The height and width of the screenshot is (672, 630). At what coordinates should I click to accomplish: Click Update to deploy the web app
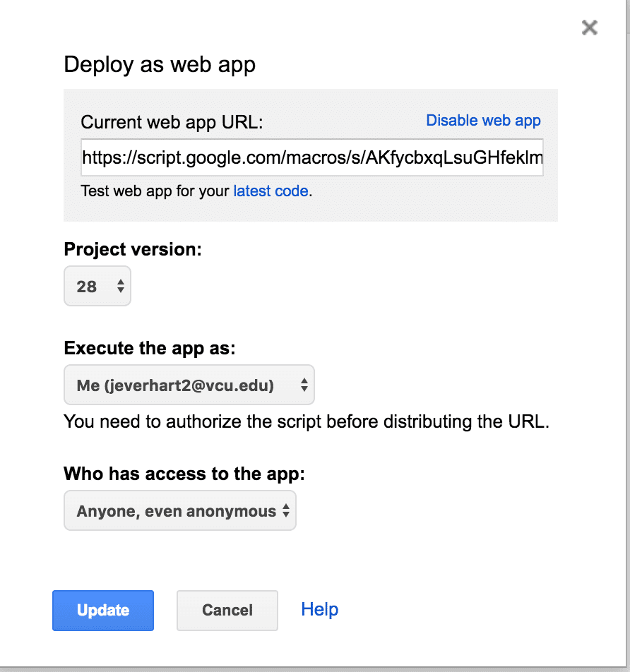click(102, 610)
